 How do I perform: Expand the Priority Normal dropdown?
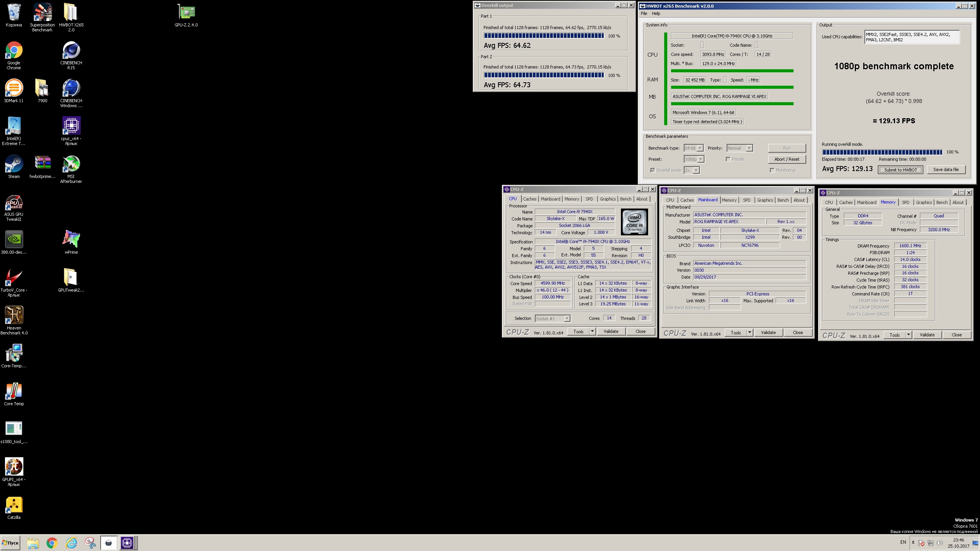749,148
